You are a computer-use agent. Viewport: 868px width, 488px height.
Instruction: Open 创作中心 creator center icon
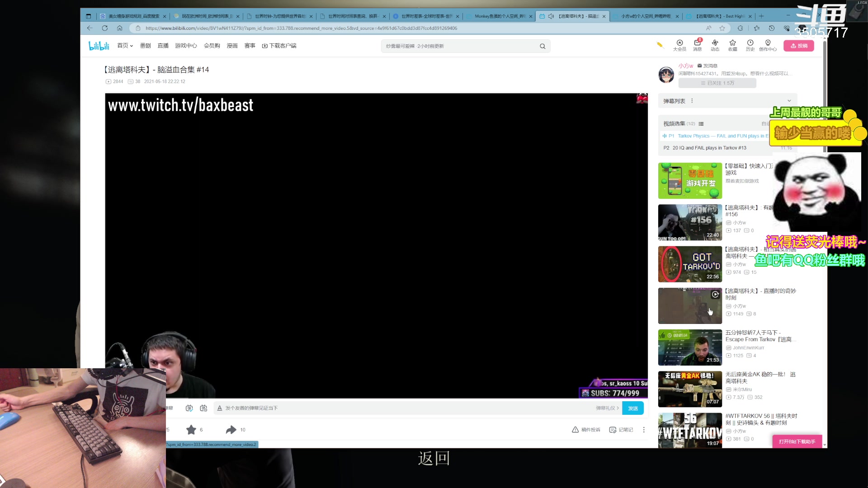[768, 45]
